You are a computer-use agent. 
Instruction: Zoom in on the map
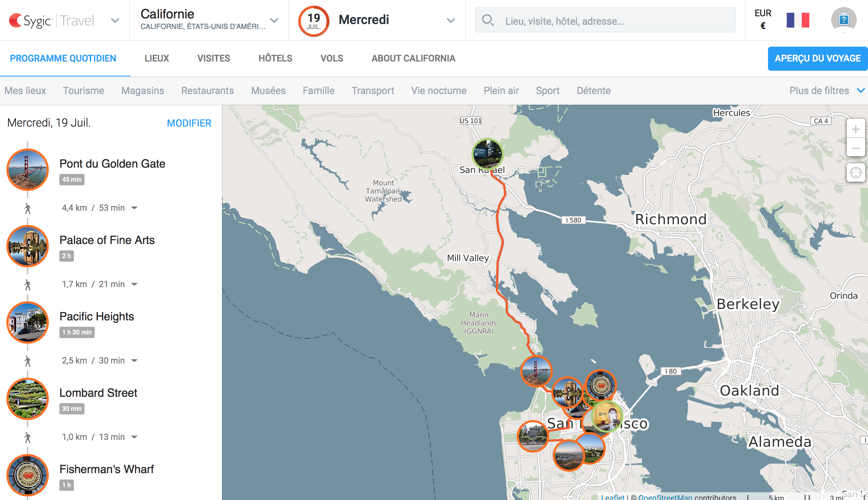coord(856,129)
